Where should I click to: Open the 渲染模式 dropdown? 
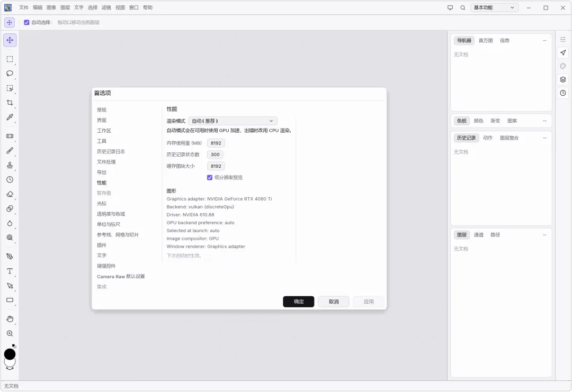tap(233, 121)
